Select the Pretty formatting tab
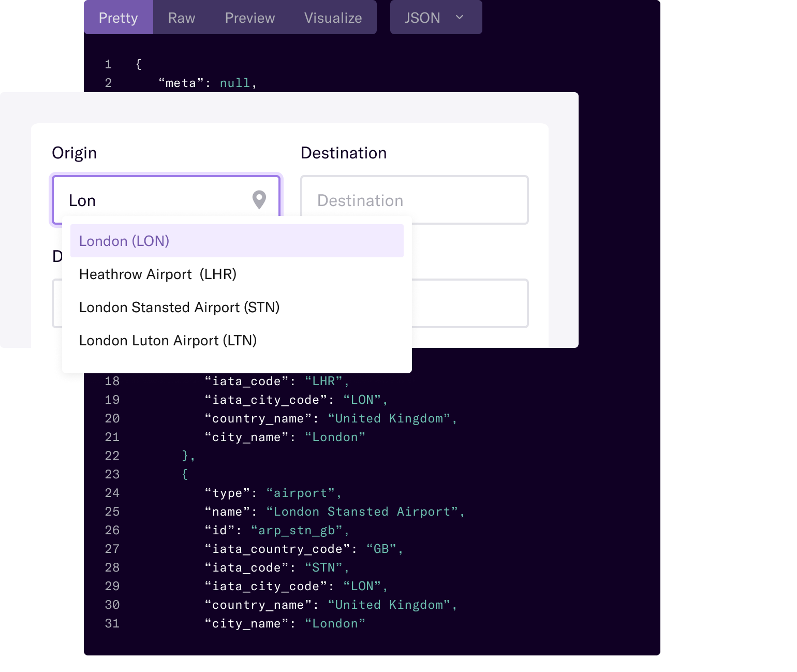This screenshot has width=797, height=672. coord(118,17)
